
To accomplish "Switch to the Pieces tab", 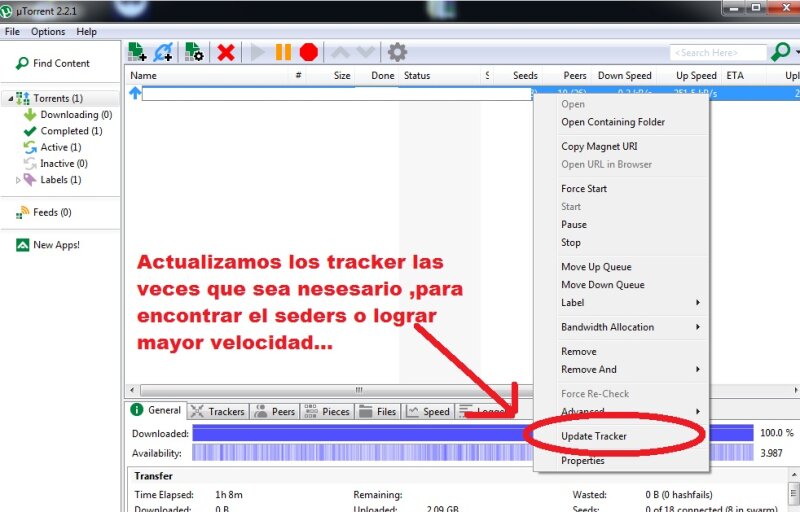I will point(327,411).
